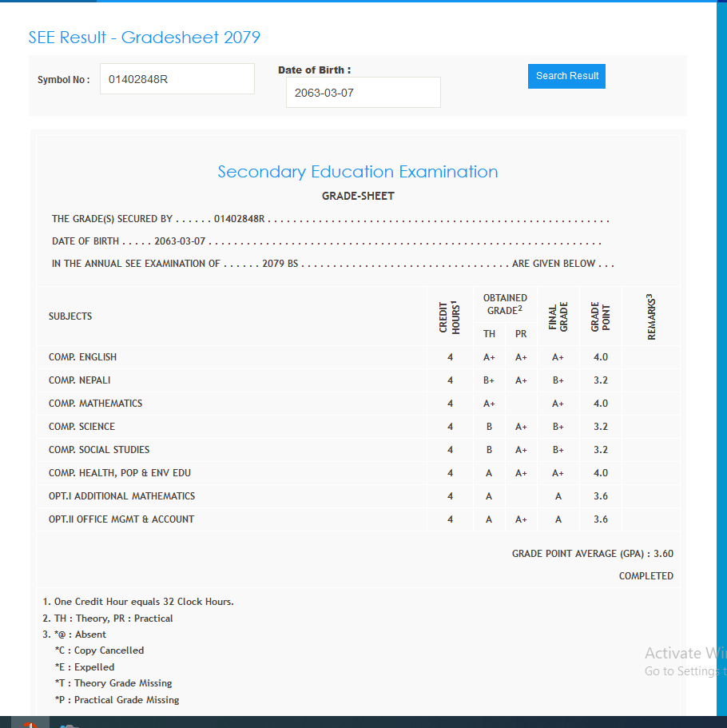Image resolution: width=727 pixels, height=728 pixels.
Task: Open the blue-gray icon on the taskbar
Action: 70,724
